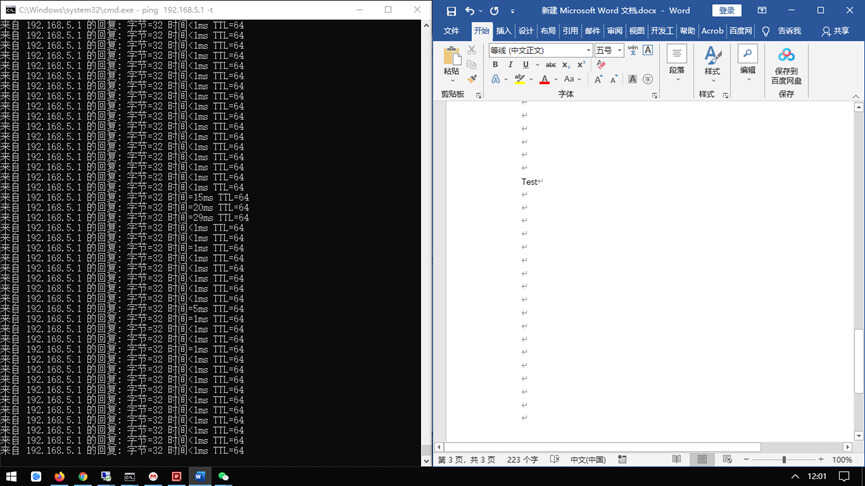
Task: Click the Grow Font A icon
Action: pos(599,80)
